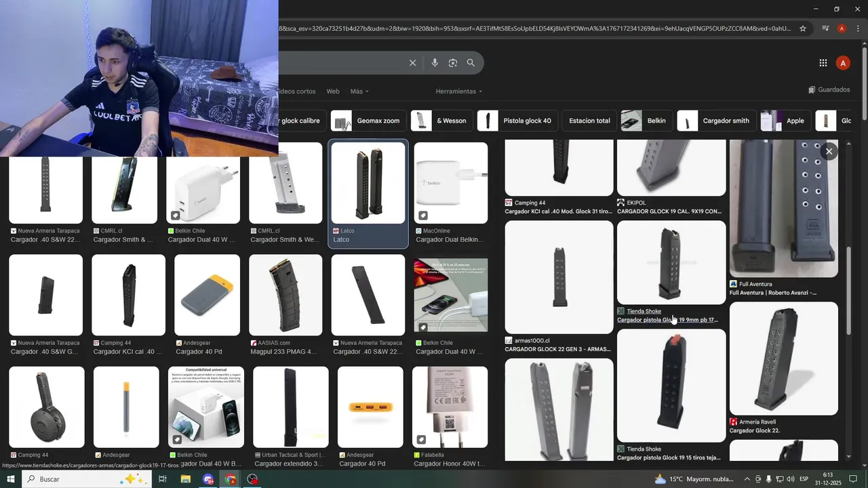This screenshot has width=868, height=488.
Task: Switch to Chrome on the taskbar
Action: click(231, 479)
